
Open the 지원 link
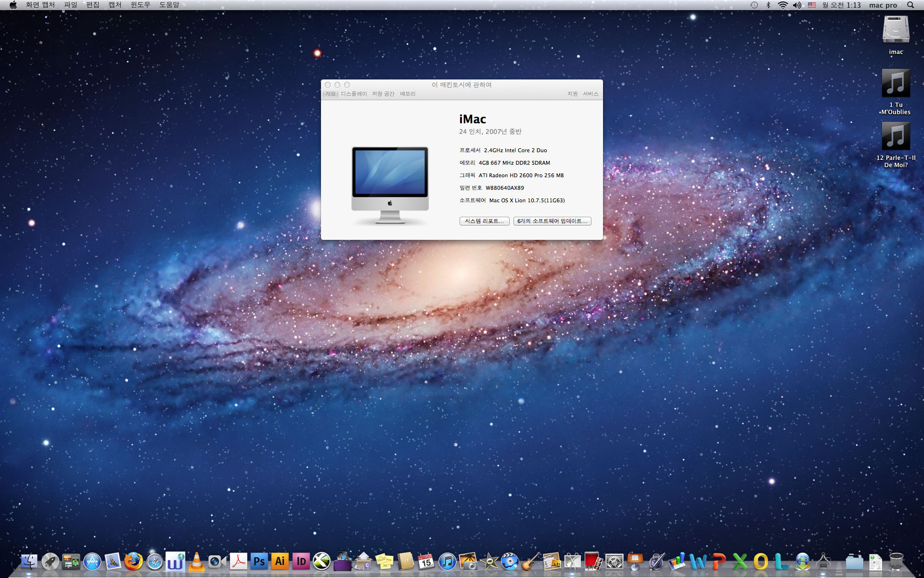click(x=572, y=94)
